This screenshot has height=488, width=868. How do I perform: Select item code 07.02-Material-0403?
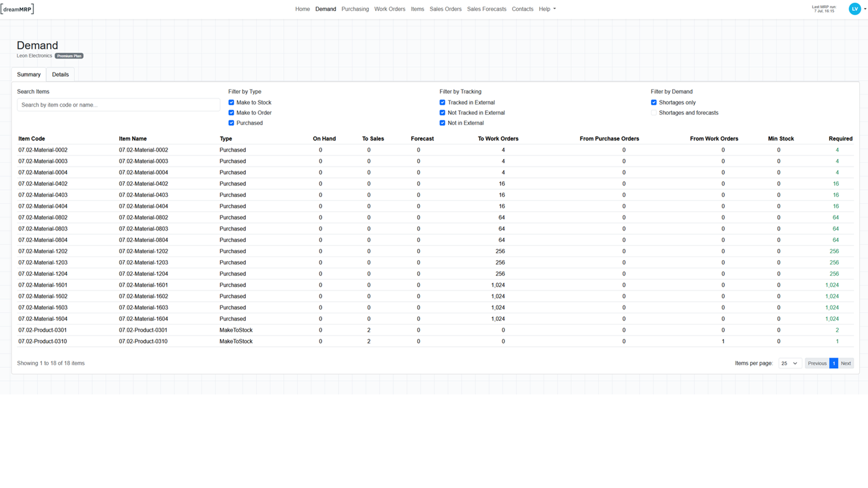43,195
